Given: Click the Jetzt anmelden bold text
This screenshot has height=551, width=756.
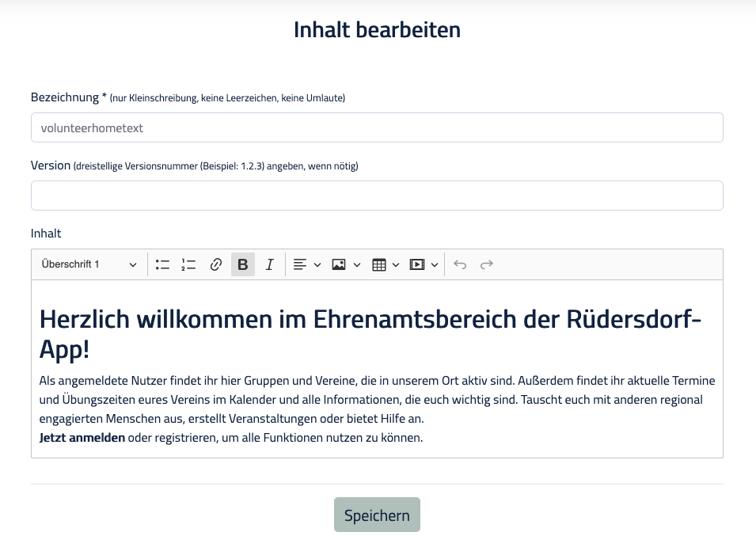Looking at the screenshot, I should point(82,437).
